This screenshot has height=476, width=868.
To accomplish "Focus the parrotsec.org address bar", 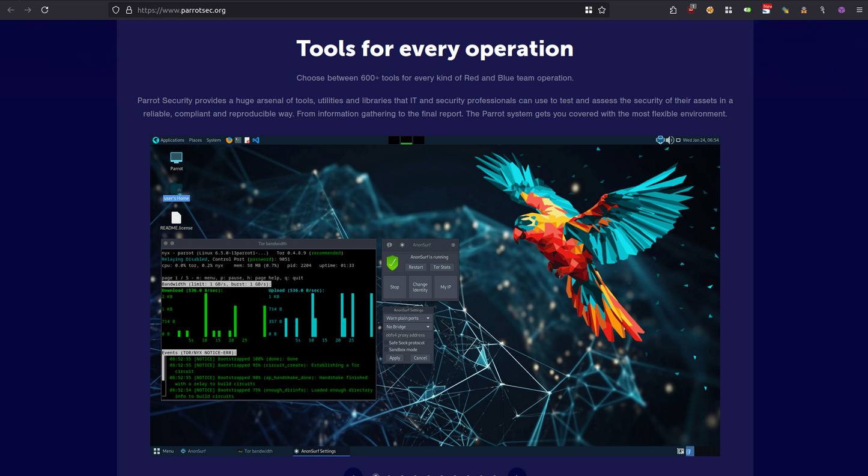I will coord(359,10).
